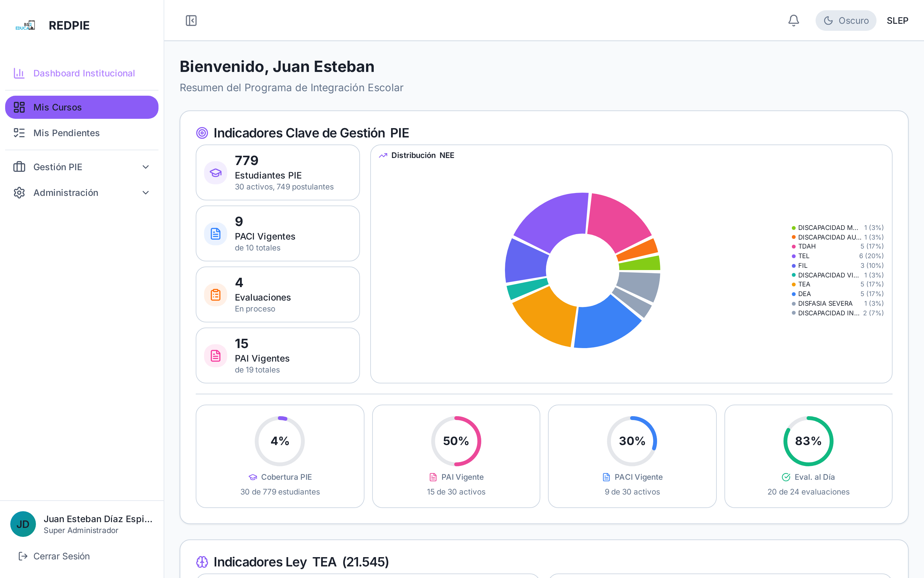Click the FIL legend entry
This screenshot has width=924, height=578.
pyautogui.click(x=837, y=266)
